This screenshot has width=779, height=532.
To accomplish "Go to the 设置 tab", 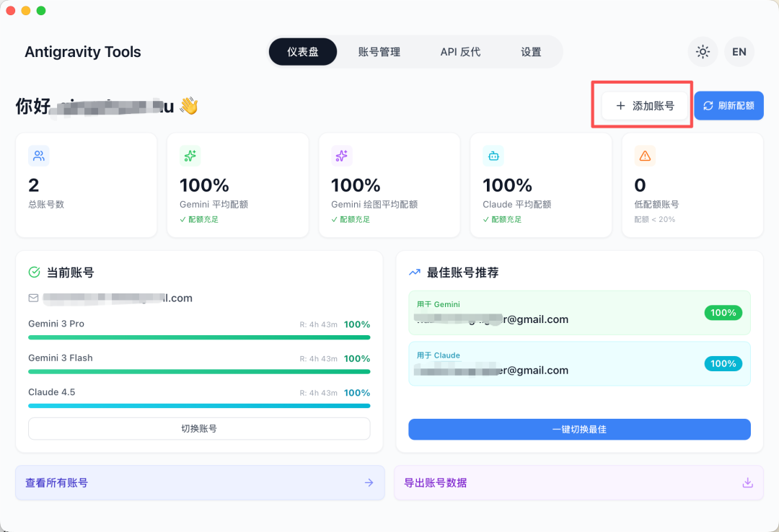I will pos(531,52).
